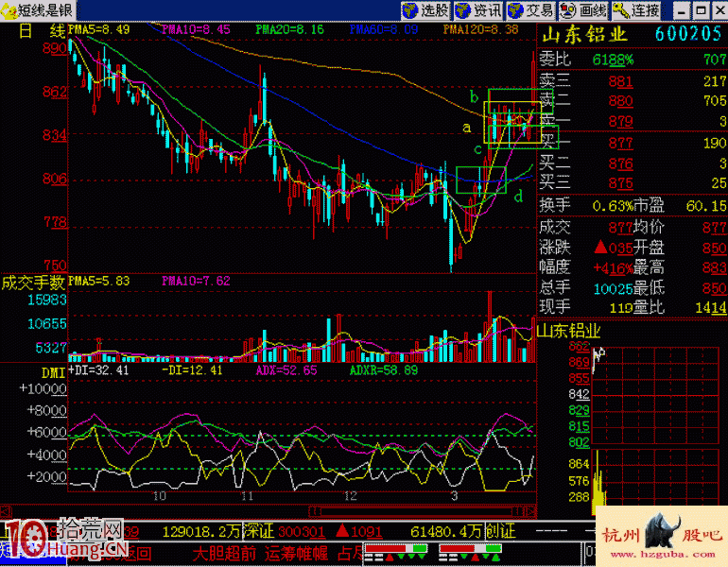Click the month 11 date axis marker
Viewport: 728px width, 567px height.
click(x=248, y=496)
